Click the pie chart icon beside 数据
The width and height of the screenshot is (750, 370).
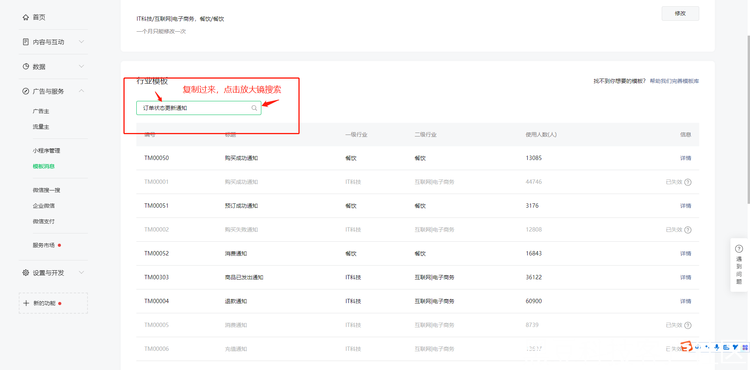tap(26, 66)
